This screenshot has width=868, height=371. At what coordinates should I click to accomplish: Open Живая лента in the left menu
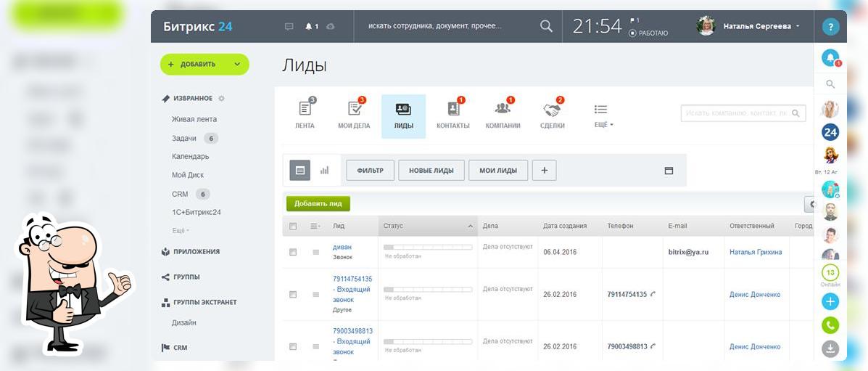[194, 119]
